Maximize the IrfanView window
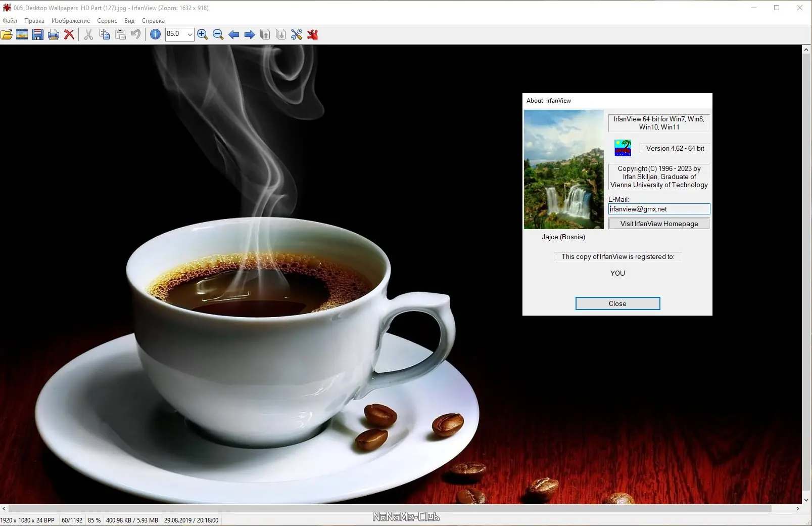This screenshot has height=526, width=812. [x=777, y=8]
